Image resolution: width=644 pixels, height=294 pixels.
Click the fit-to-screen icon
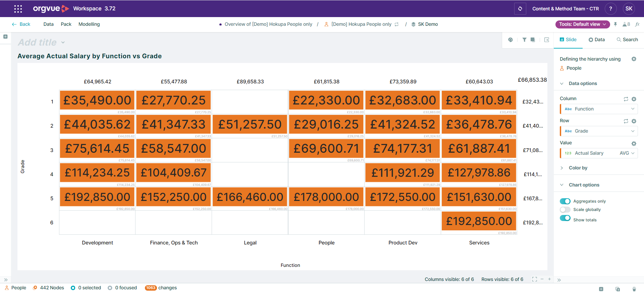pos(535,279)
